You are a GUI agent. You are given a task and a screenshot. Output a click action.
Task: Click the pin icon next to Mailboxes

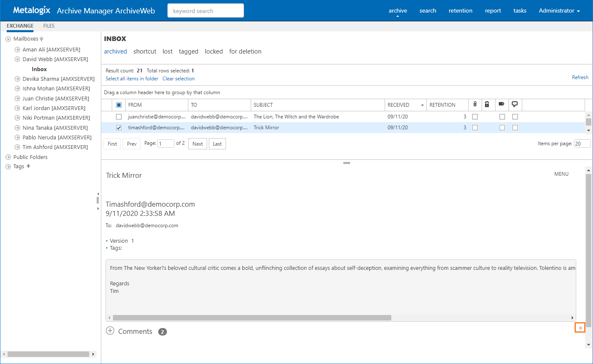[x=41, y=39]
